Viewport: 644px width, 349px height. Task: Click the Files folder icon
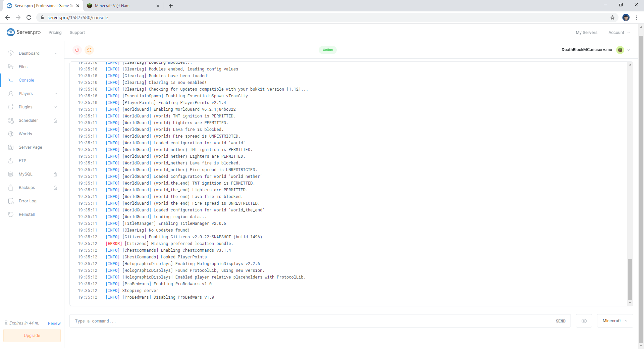[11, 67]
